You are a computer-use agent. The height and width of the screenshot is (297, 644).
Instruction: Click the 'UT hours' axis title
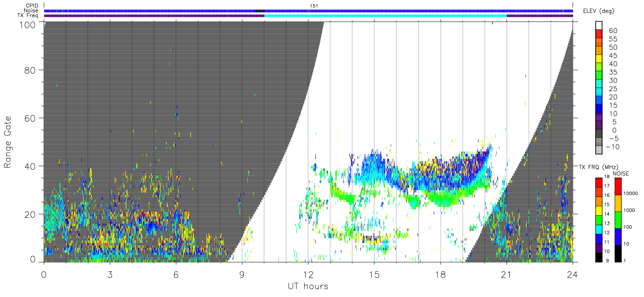(307, 287)
